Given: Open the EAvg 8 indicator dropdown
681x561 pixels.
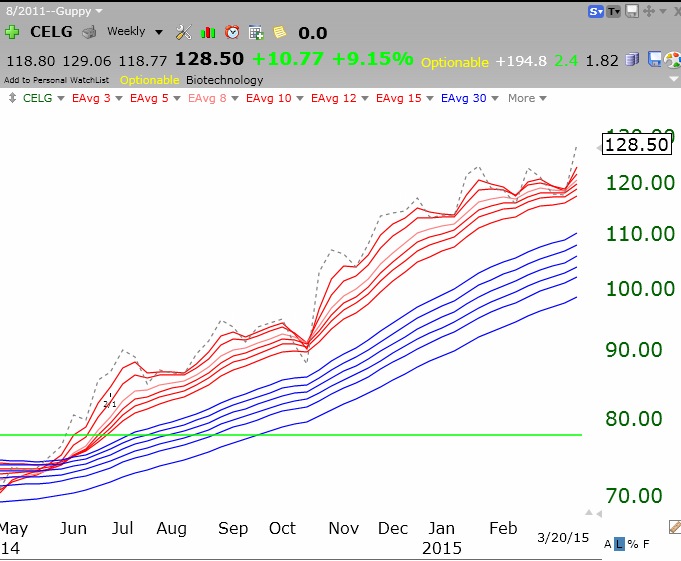Looking at the screenshot, I should [235, 99].
